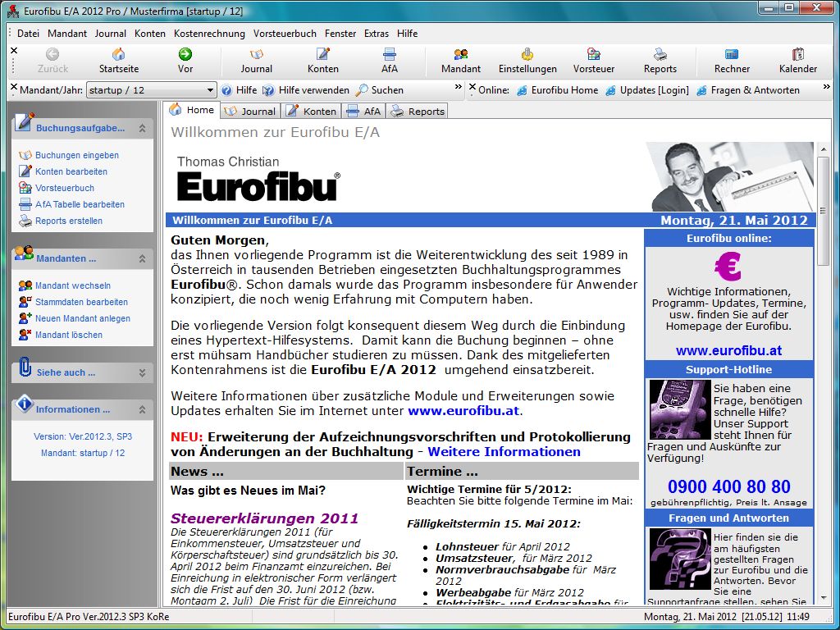Click Stammdaten bearbeiten
The height and width of the screenshot is (630, 840).
pos(81,302)
